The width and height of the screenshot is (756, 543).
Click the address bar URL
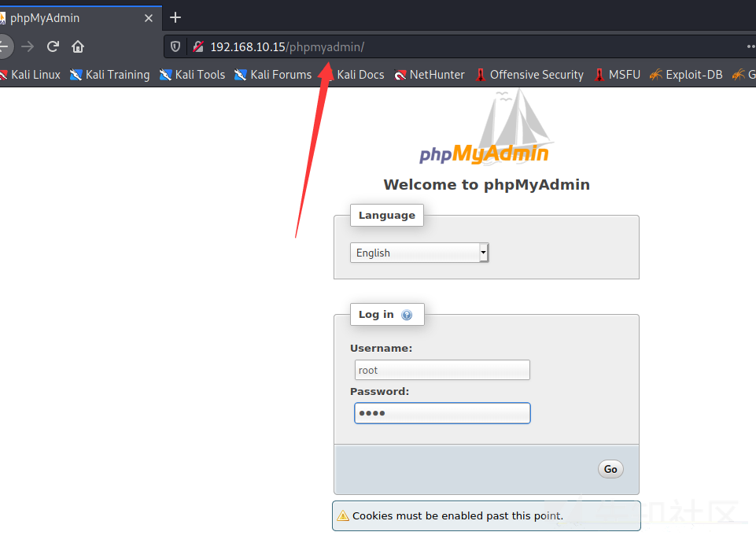coord(287,46)
